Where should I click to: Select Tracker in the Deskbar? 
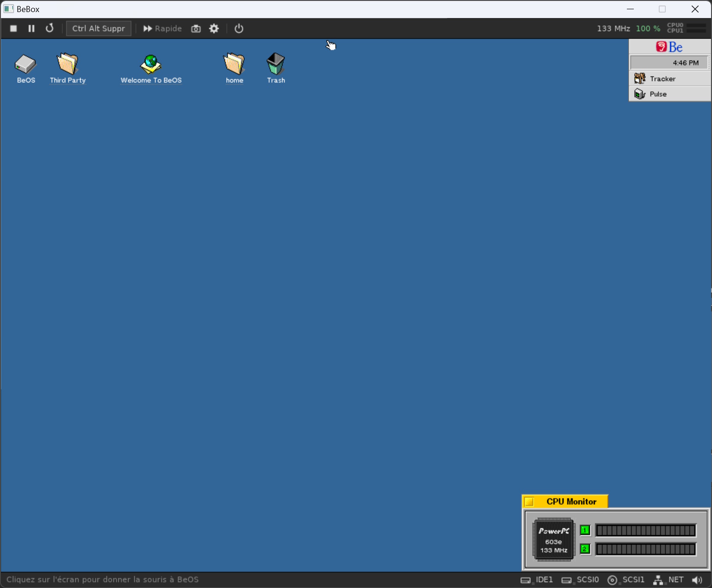pyautogui.click(x=669, y=79)
